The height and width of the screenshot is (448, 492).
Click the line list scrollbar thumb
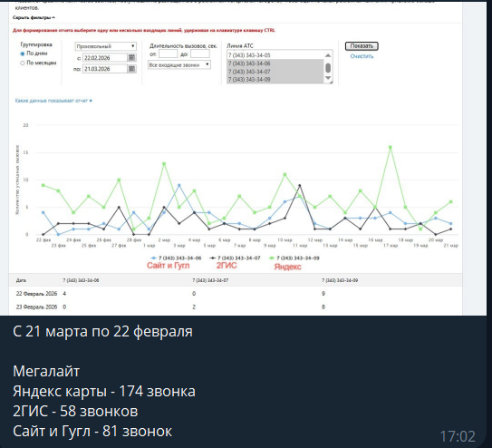[328, 68]
